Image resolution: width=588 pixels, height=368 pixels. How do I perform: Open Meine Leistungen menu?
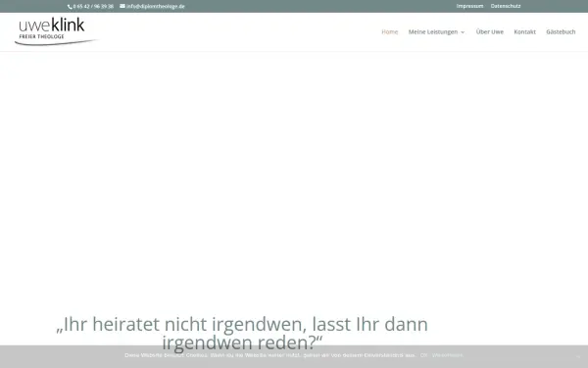click(x=433, y=32)
